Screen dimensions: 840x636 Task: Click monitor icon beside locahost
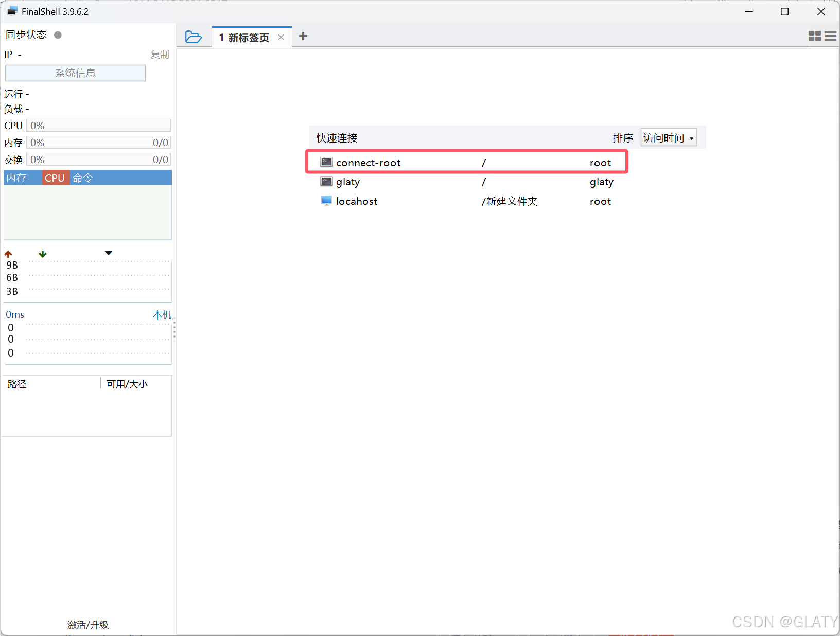[326, 201]
